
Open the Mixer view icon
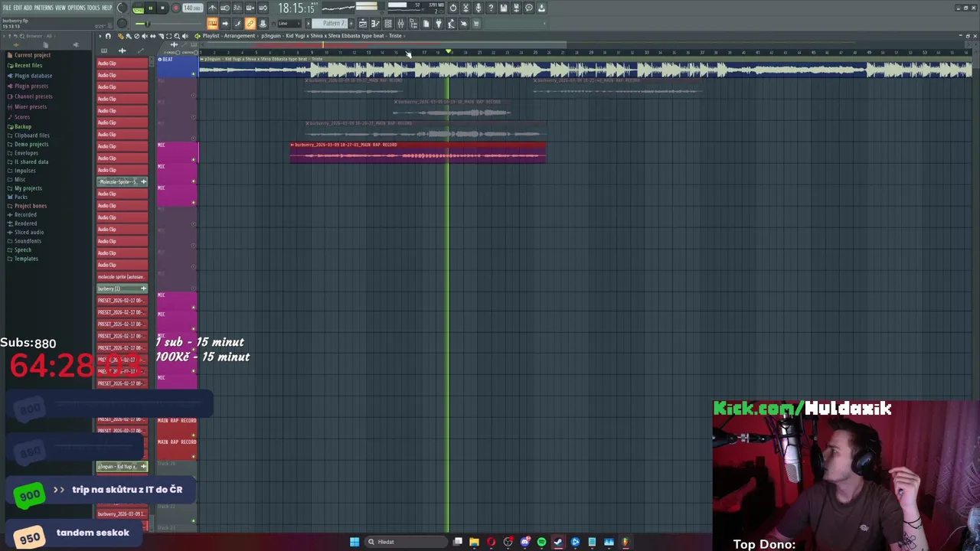(x=400, y=24)
